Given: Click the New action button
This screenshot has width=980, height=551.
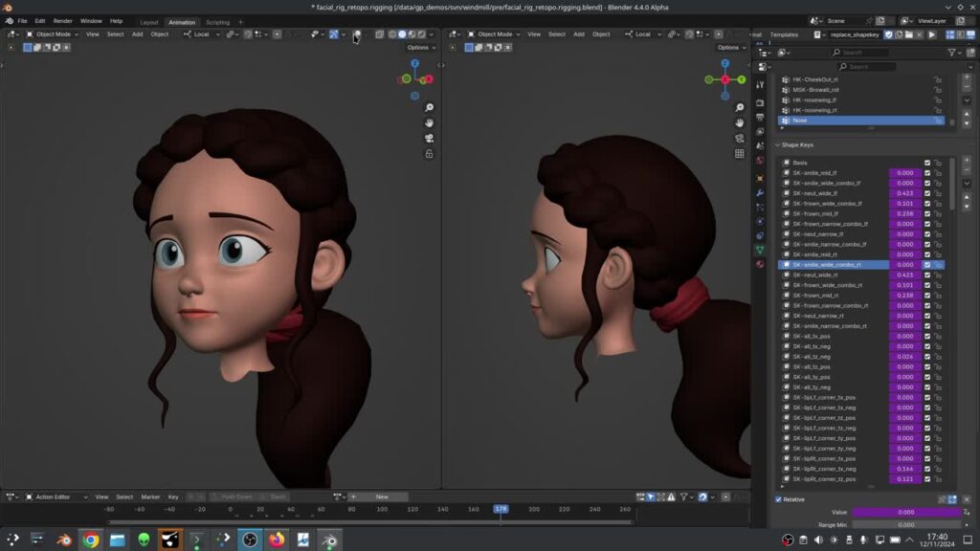Looking at the screenshot, I should pos(381,496).
